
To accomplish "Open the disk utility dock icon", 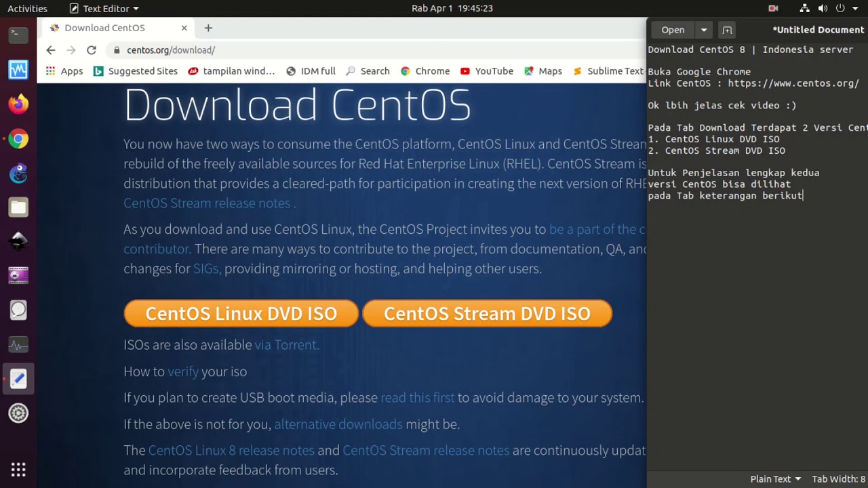I will [x=18, y=310].
